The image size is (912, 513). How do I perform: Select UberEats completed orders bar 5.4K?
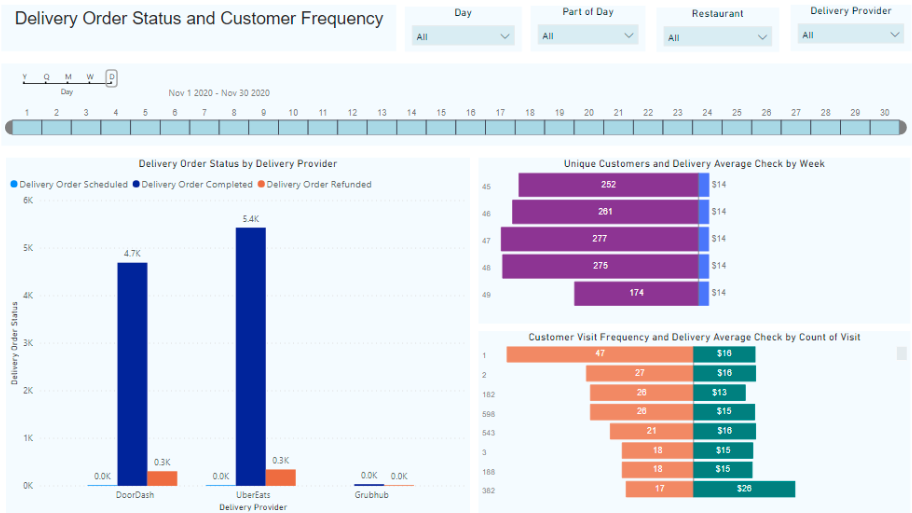coord(251,357)
